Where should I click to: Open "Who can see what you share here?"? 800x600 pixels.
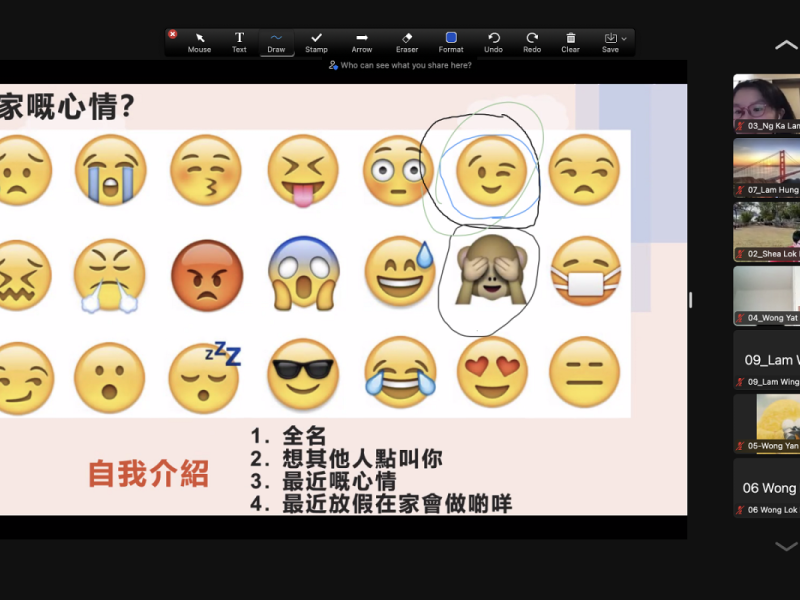coord(400,65)
